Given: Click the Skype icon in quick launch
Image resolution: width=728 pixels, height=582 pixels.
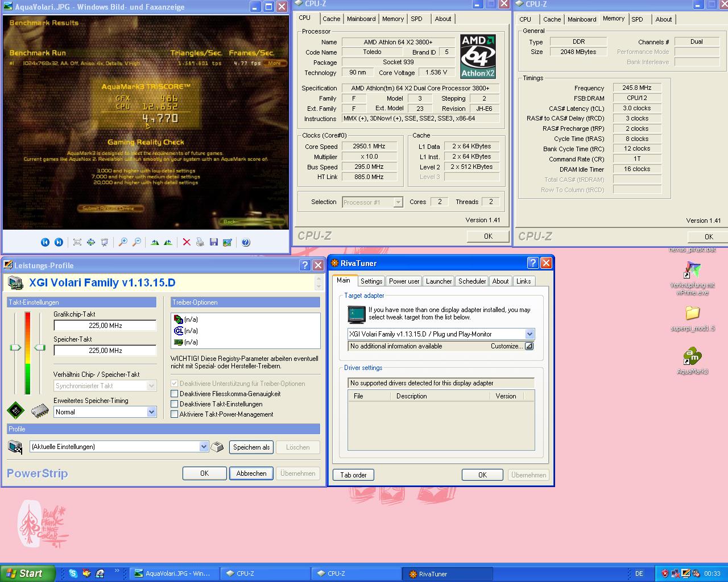Looking at the screenshot, I should (73, 573).
